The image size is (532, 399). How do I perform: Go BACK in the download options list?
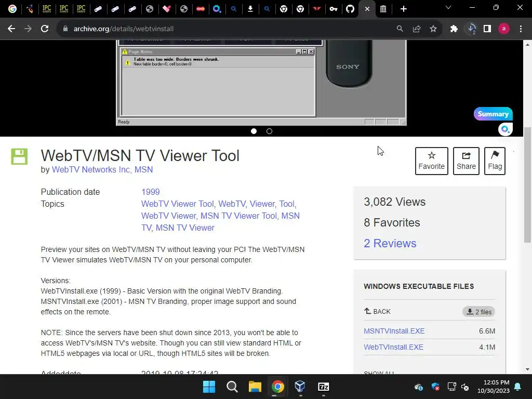[377, 312]
